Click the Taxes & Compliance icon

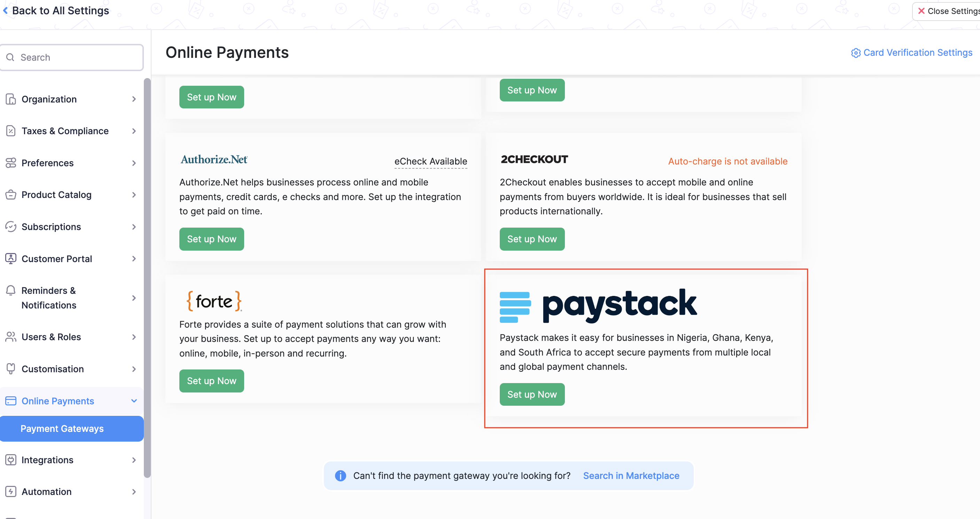tap(11, 131)
